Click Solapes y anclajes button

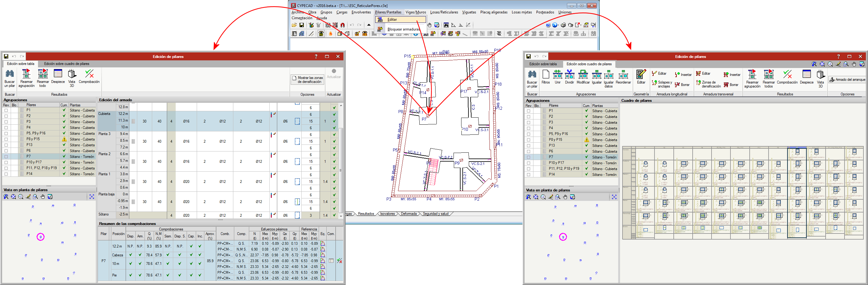click(x=662, y=84)
